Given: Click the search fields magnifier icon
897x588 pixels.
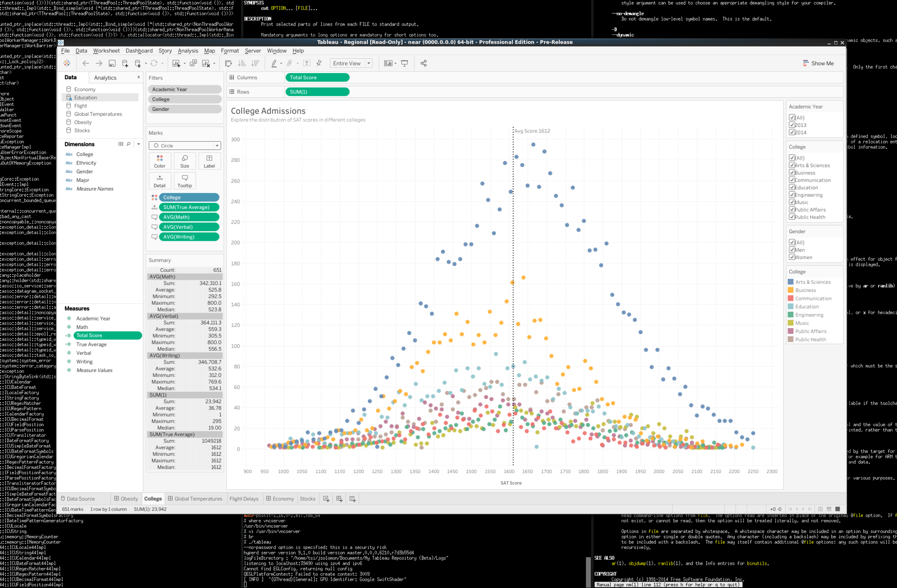Looking at the screenshot, I should [129, 144].
